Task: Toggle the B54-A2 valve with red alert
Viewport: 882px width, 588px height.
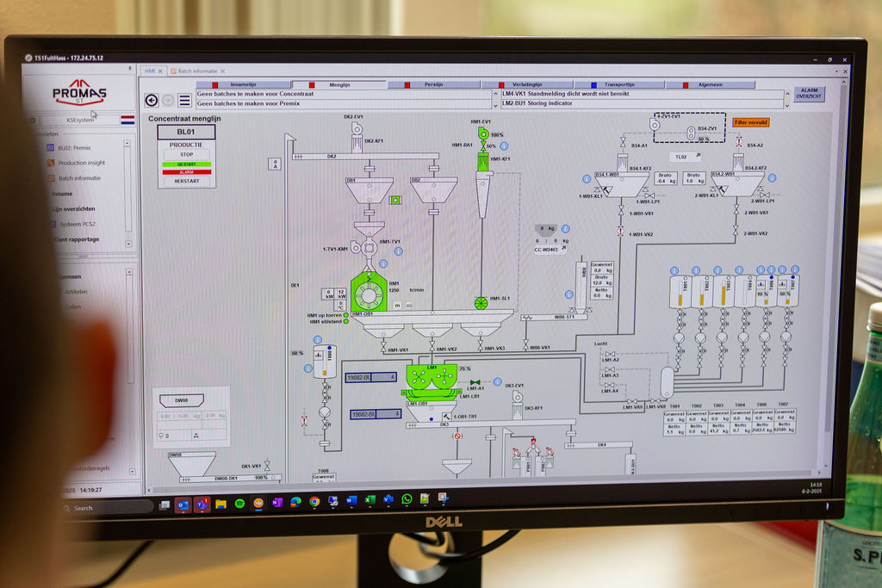Action: (x=738, y=140)
